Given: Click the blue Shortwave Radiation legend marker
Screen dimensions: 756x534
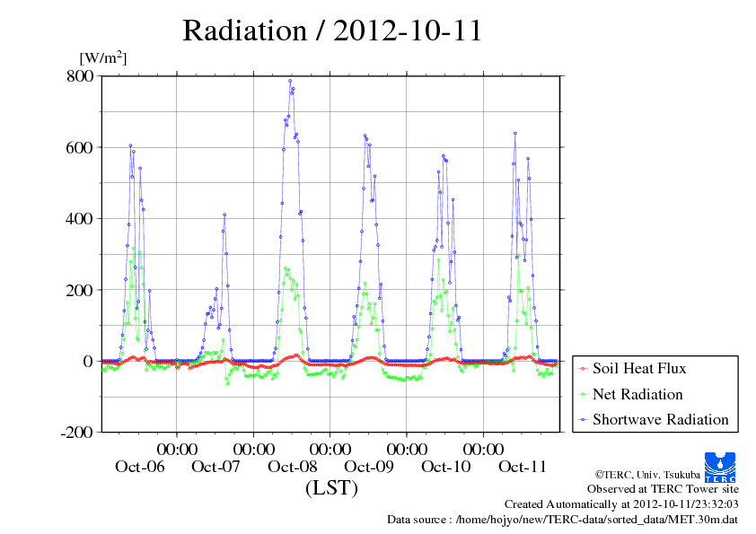Looking at the screenshot, I should (x=582, y=420).
